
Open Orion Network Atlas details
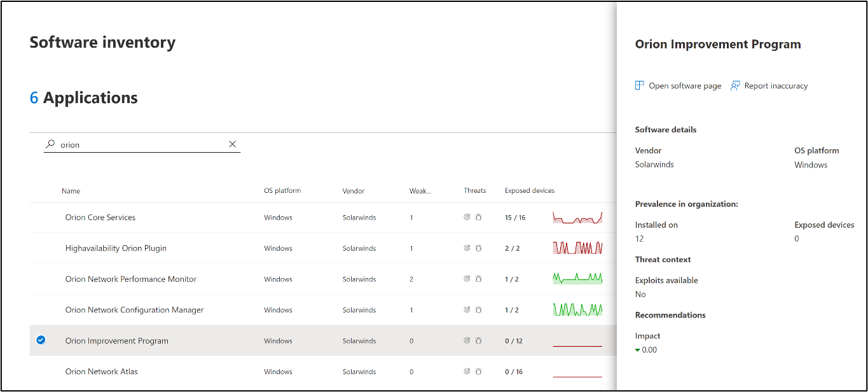101,372
